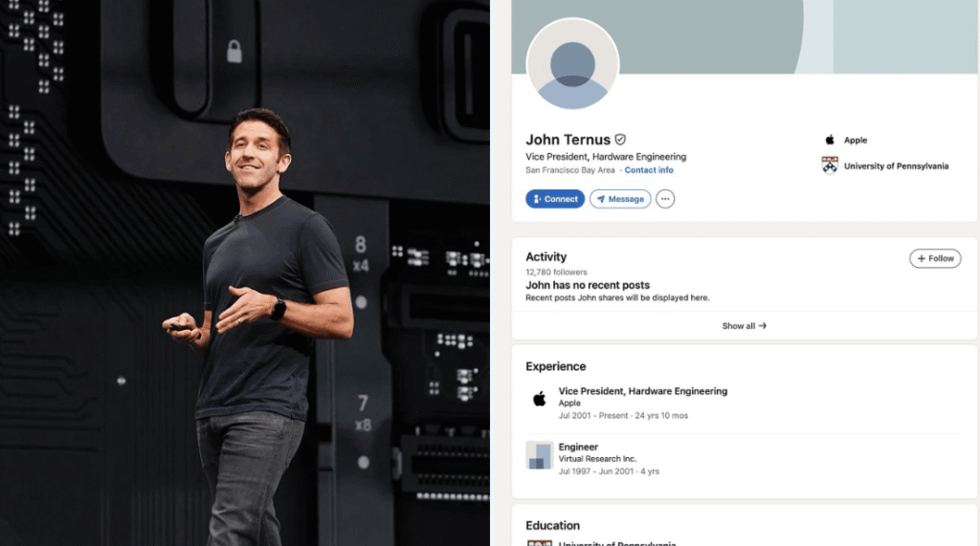Click the verified badge beside John Ternus
This screenshot has height=546, width=980.
pyautogui.click(x=620, y=140)
